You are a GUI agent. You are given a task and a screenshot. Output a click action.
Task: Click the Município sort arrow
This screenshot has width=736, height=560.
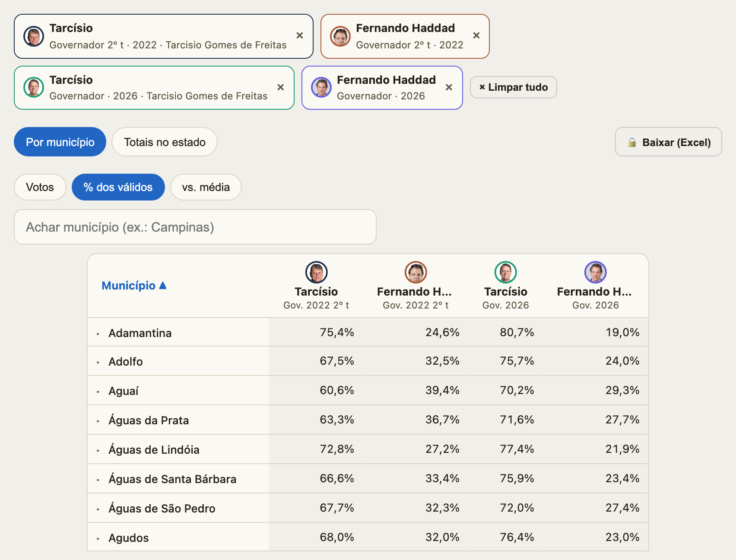click(163, 285)
